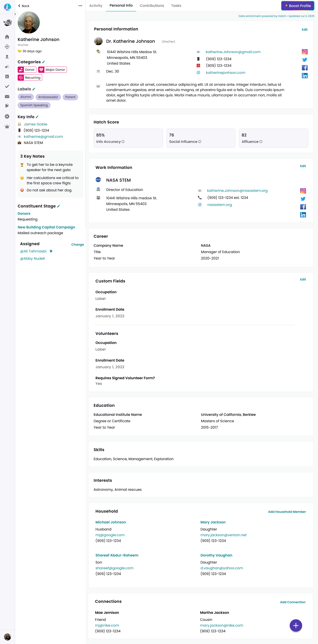The width and height of the screenshot is (318, 644).
Task: Click the Labels pencil edit icon
Action: pos(34,89)
